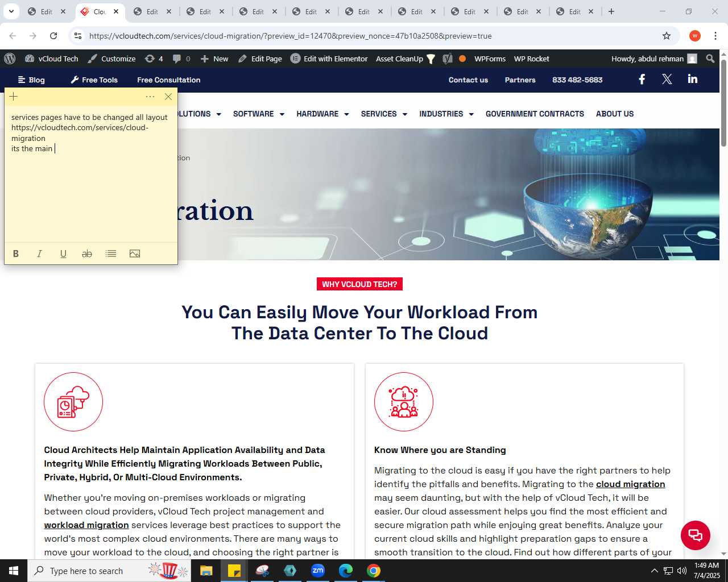Toggle strikethrough in Sticky Notes
Image resolution: width=728 pixels, height=582 pixels.
[x=87, y=253]
